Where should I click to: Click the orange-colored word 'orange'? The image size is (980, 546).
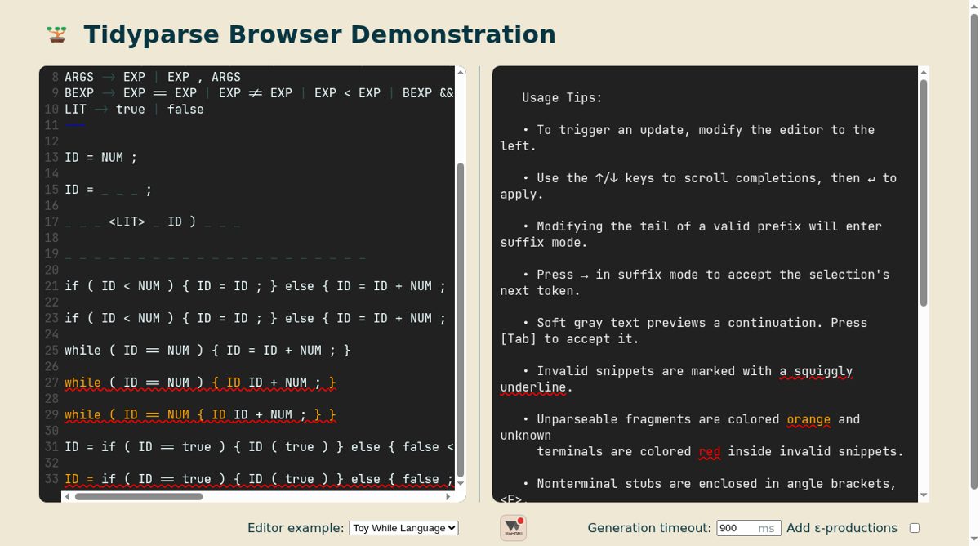(808, 419)
